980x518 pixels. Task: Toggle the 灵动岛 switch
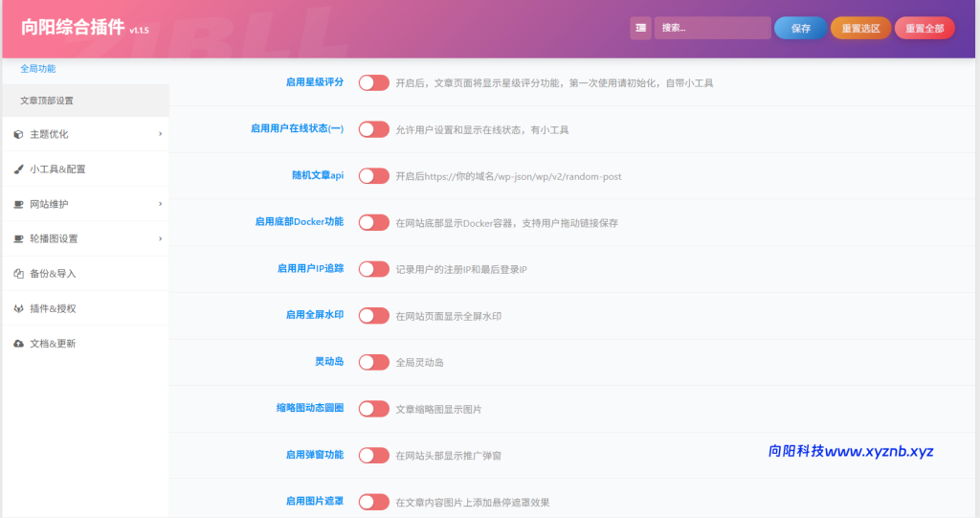pyautogui.click(x=374, y=362)
